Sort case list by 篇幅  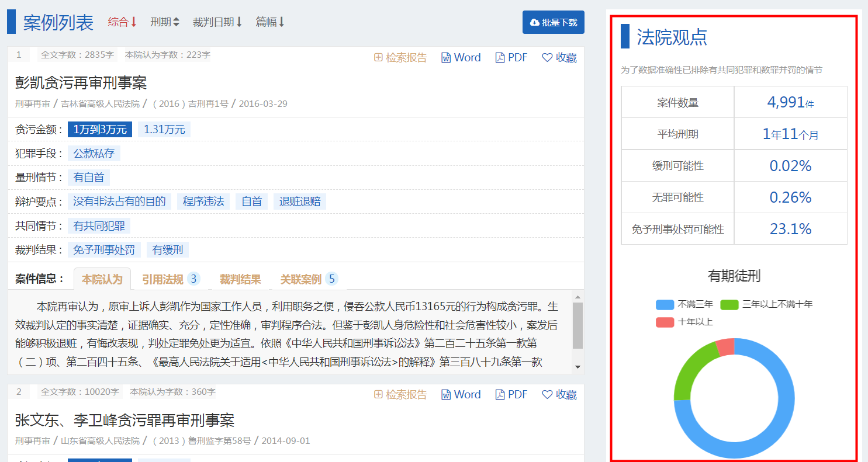point(270,22)
